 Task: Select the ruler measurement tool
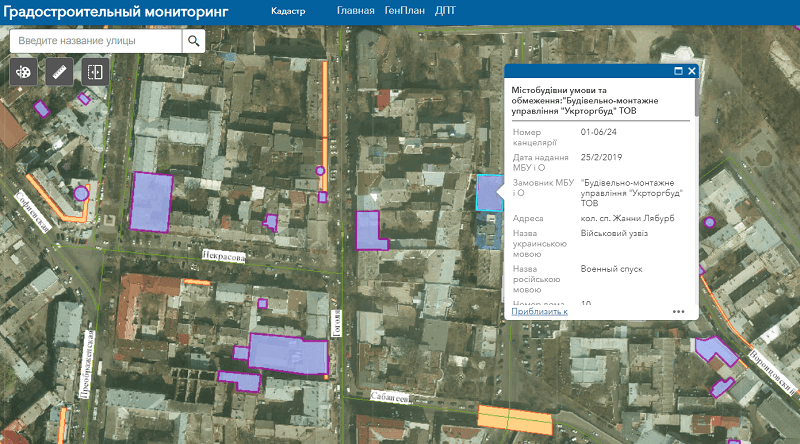pyautogui.click(x=59, y=72)
